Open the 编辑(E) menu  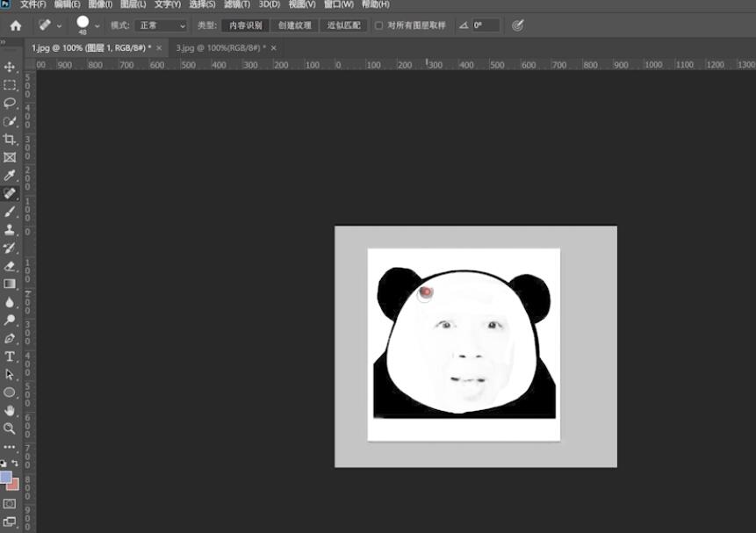click(67, 4)
